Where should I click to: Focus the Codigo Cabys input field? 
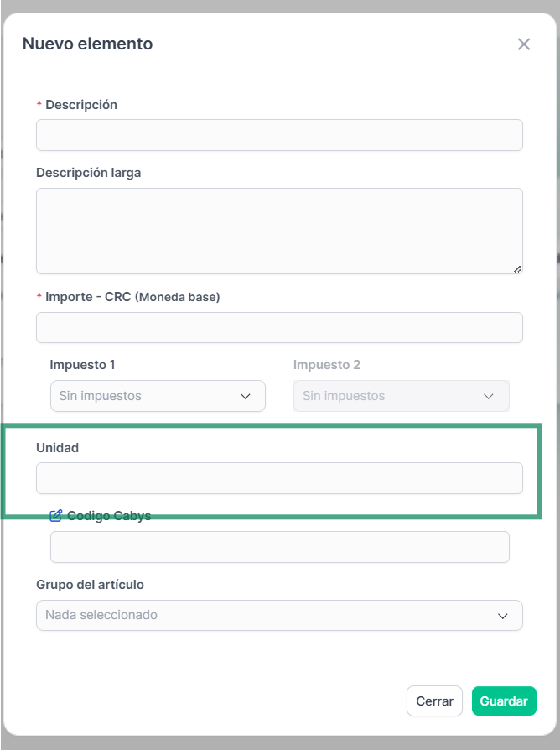coord(280,547)
